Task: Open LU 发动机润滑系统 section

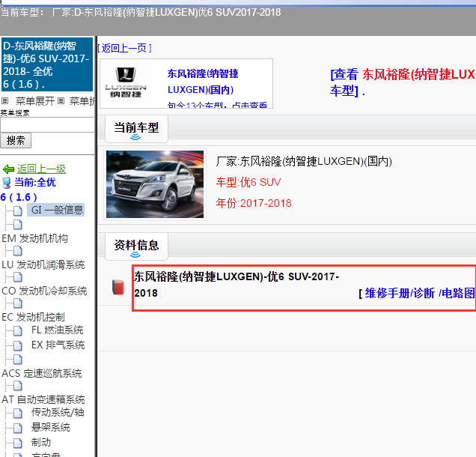Action: click(43, 264)
